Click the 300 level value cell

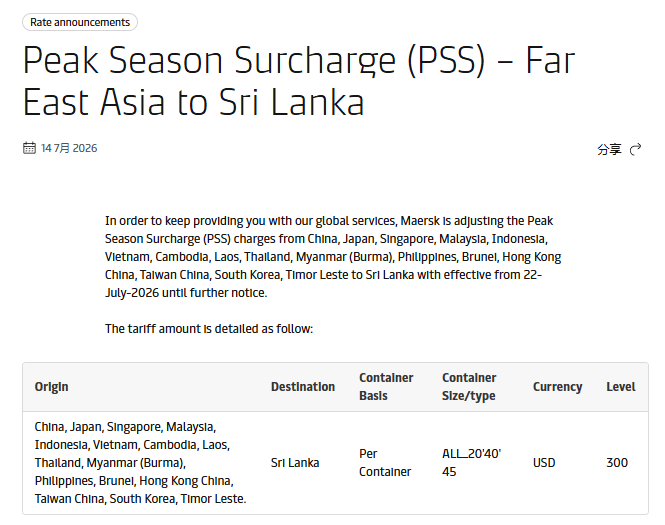pyautogui.click(x=617, y=463)
